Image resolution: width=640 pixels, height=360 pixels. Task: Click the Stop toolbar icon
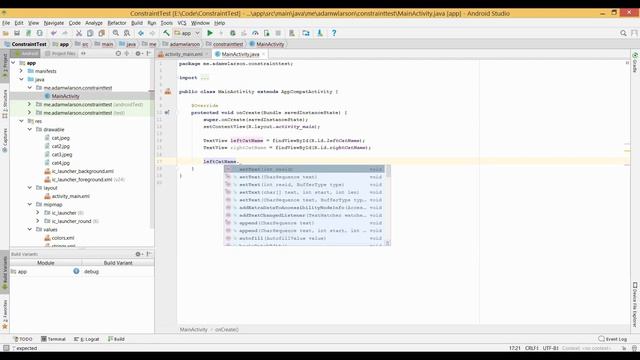(x=278, y=33)
